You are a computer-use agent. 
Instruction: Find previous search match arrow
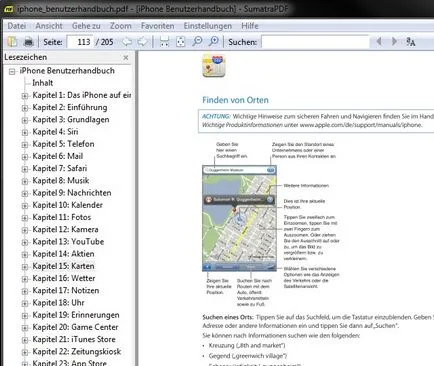point(379,41)
